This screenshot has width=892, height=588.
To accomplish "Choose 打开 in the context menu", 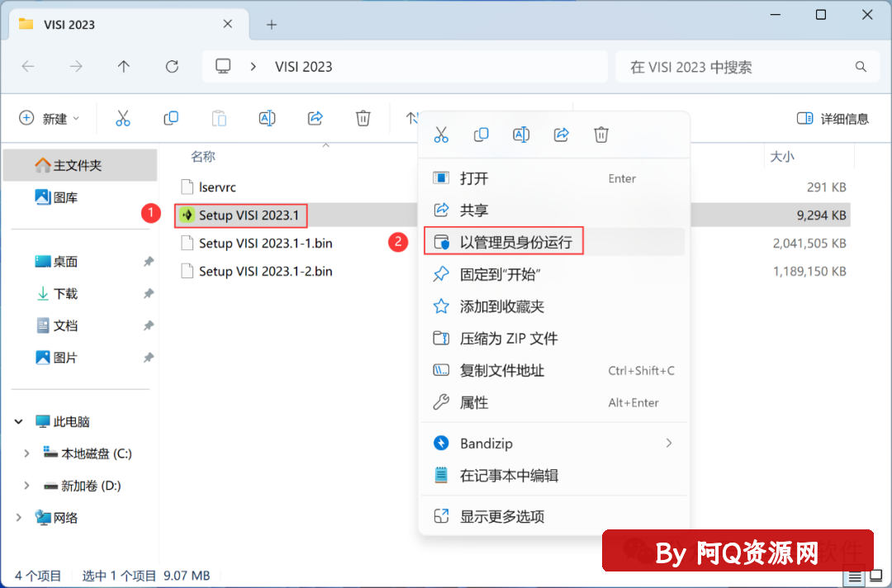I will click(x=554, y=178).
